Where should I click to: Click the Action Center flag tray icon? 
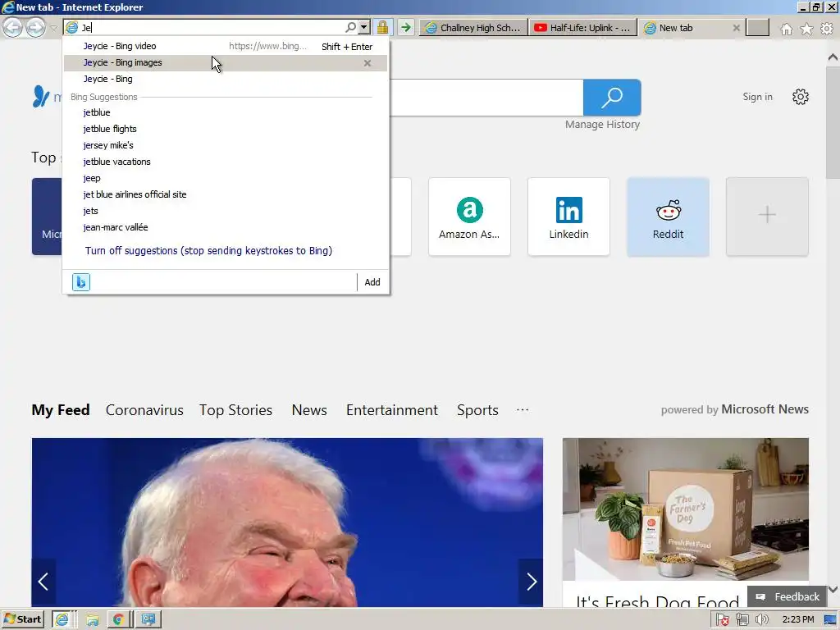(722, 620)
